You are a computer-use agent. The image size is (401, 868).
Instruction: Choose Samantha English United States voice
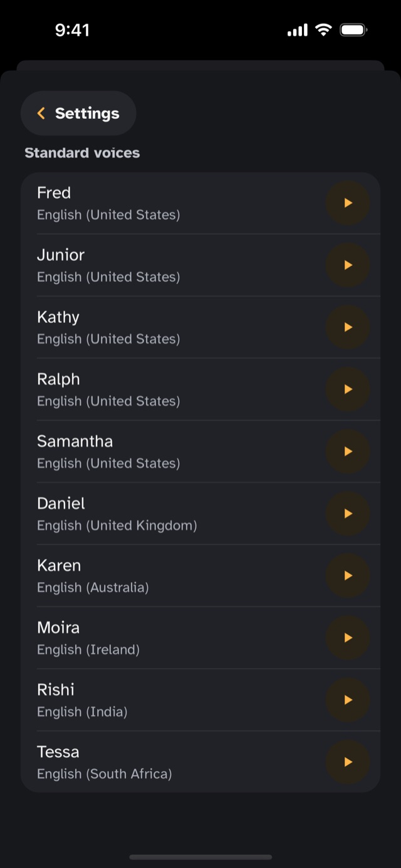click(x=200, y=451)
